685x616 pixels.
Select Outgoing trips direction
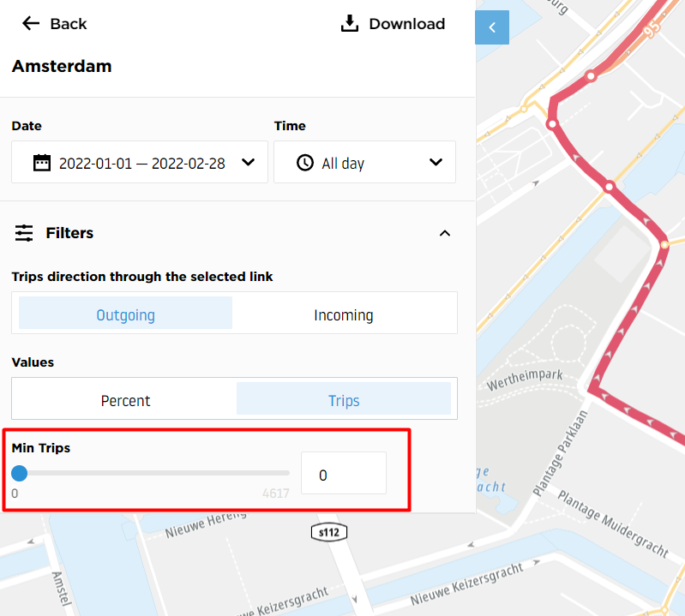(125, 313)
